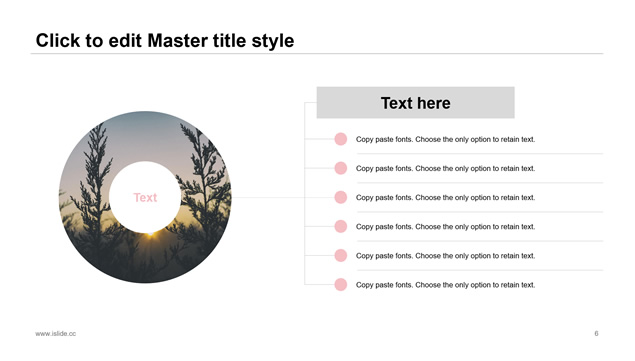
Task: Click the slide title 'Click to edit Master title style'
Action: coord(165,41)
